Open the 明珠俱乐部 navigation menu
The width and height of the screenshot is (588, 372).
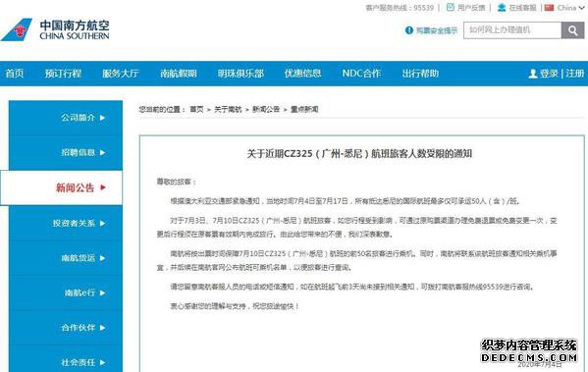pyautogui.click(x=241, y=74)
